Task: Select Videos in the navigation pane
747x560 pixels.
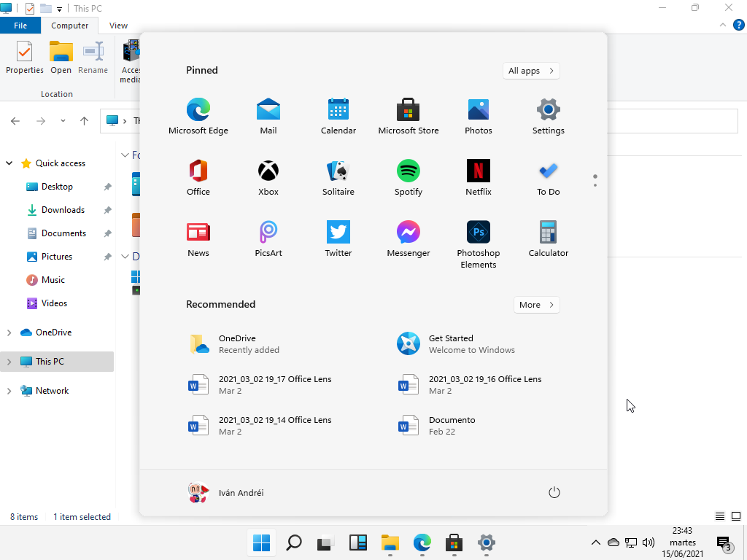Action: click(54, 303)
